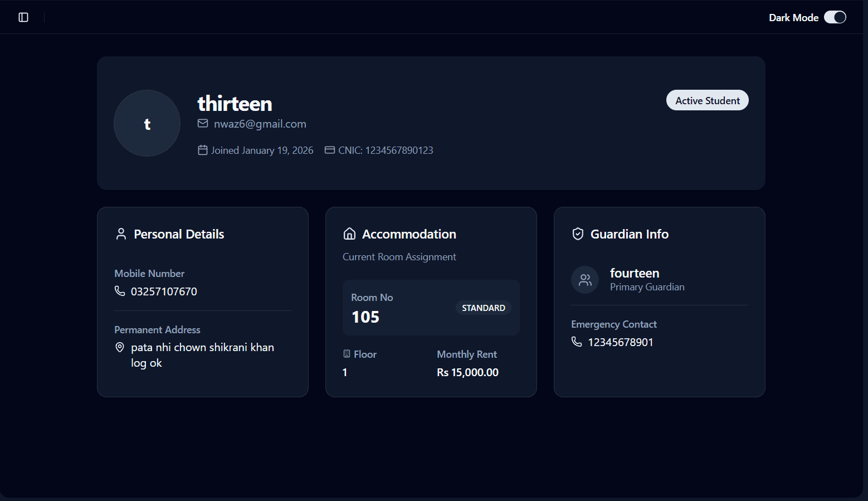Viewport: 868px width, 501px height.
Task: Click the card icon beside CNIC
Action: pos(330,150)
